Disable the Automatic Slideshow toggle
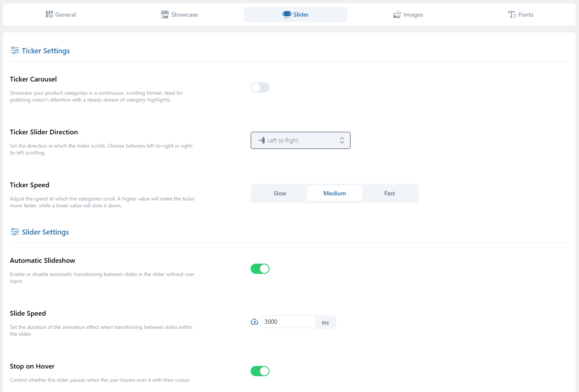 (x=260, y=269)
